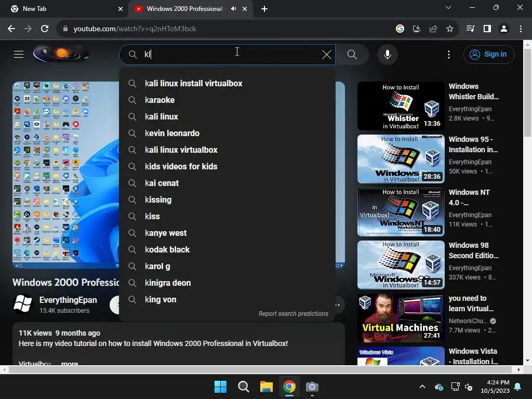532x399 pixels.
Task: Click the muted volume tray icon
Action: [469, 387]
